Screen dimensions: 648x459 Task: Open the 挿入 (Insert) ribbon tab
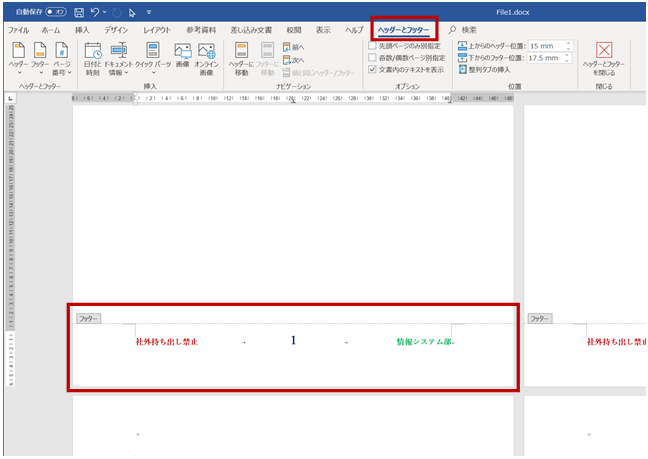[x=82, y=30]
